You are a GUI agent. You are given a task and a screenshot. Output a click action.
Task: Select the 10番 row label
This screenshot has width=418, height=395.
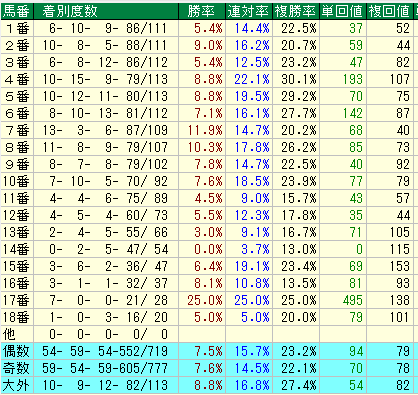(17, 181)
